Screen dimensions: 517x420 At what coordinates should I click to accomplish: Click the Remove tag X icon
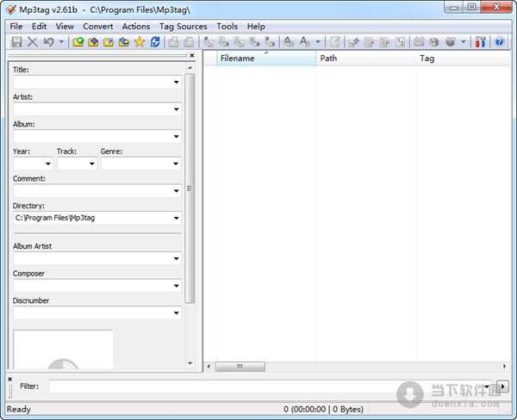click(33, 42)
